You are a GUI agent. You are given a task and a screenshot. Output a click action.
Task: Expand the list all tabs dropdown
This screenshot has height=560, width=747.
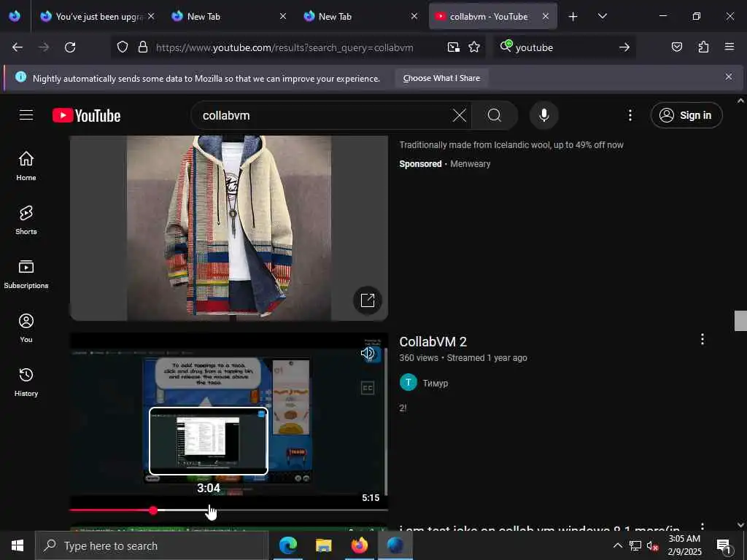click(x=602, y=16)
